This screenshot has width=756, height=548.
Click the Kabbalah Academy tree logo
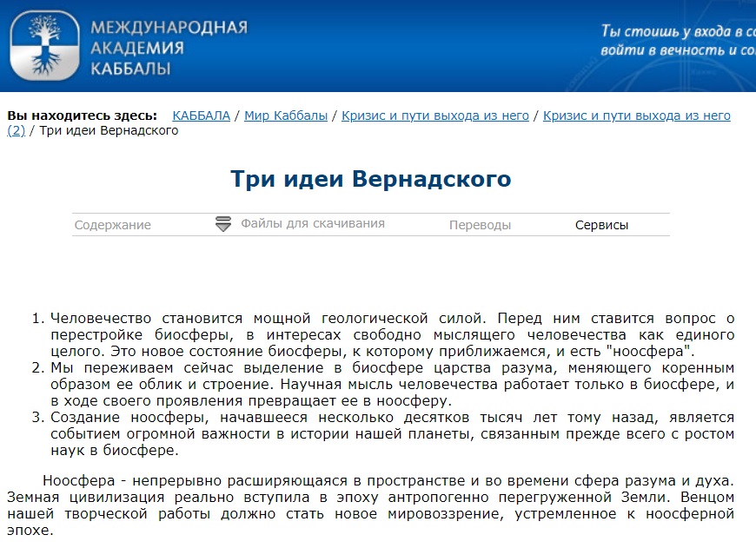(x=45, y=46)
